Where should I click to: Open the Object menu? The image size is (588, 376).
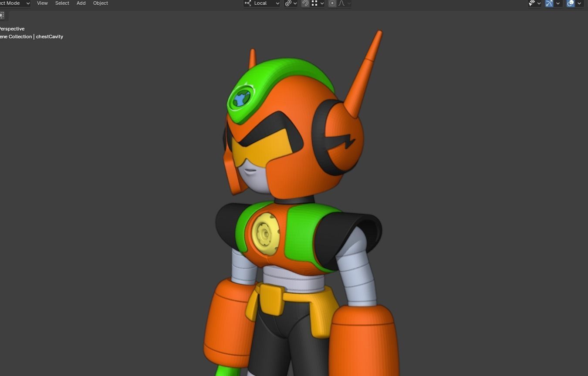[x=101, y=3]
